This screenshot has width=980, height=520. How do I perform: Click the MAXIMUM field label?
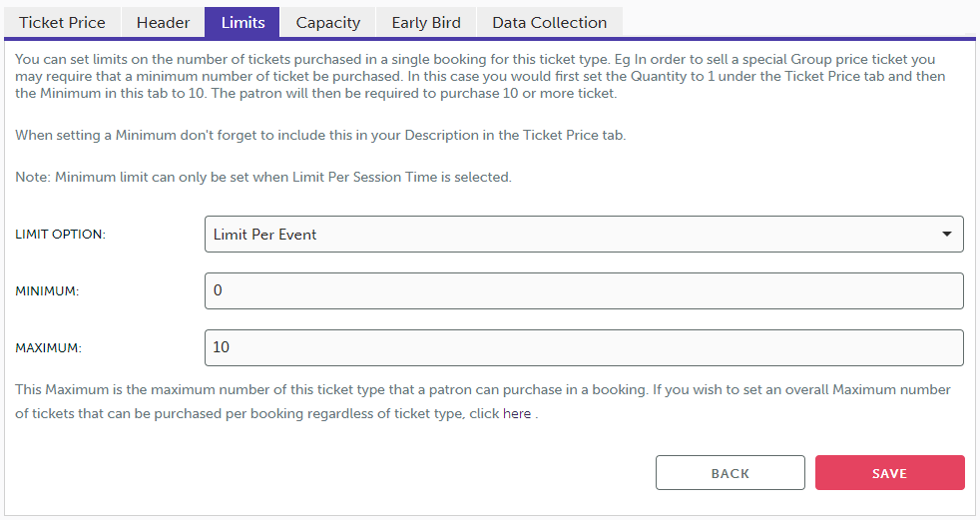(48, 348)
